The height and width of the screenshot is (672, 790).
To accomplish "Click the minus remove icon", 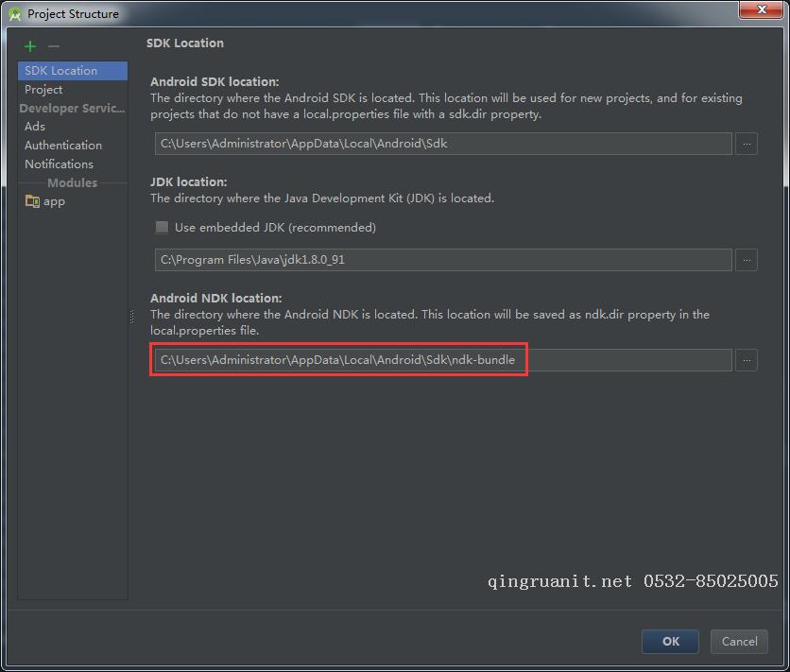I will (x=54, y=46).
